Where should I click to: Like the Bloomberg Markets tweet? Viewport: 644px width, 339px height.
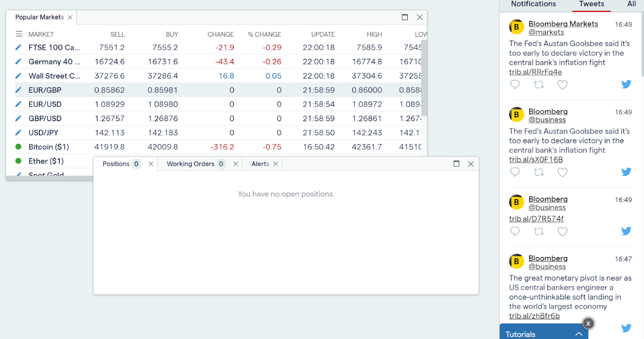[x=562, y=85]
